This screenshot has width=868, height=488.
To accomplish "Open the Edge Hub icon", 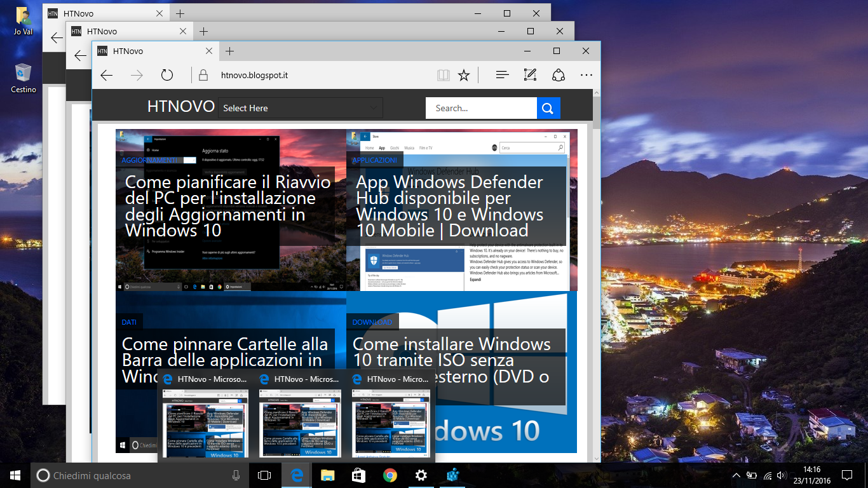I will [503, 75].
